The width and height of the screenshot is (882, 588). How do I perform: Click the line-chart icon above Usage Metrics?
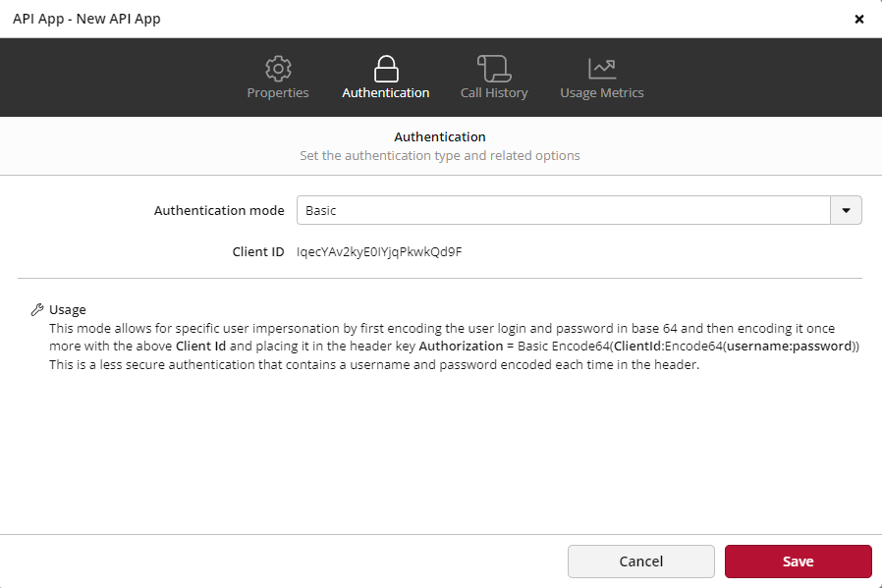(x=601, y=68)
